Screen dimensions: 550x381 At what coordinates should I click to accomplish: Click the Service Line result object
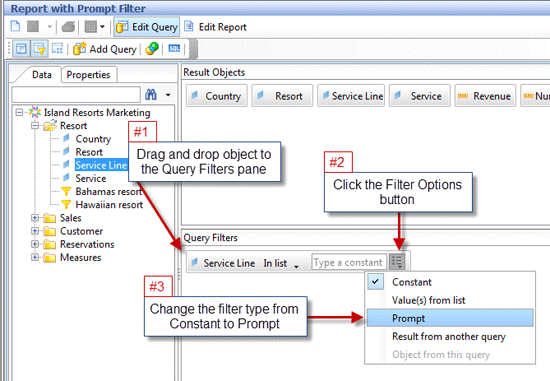(x=351, y=96)
